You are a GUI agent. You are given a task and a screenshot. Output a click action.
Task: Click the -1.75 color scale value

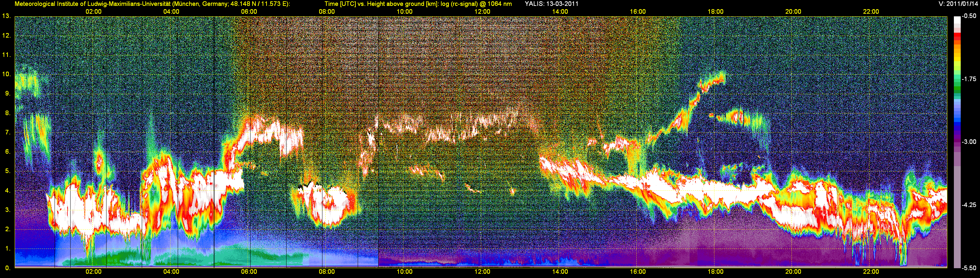point(969,79)
